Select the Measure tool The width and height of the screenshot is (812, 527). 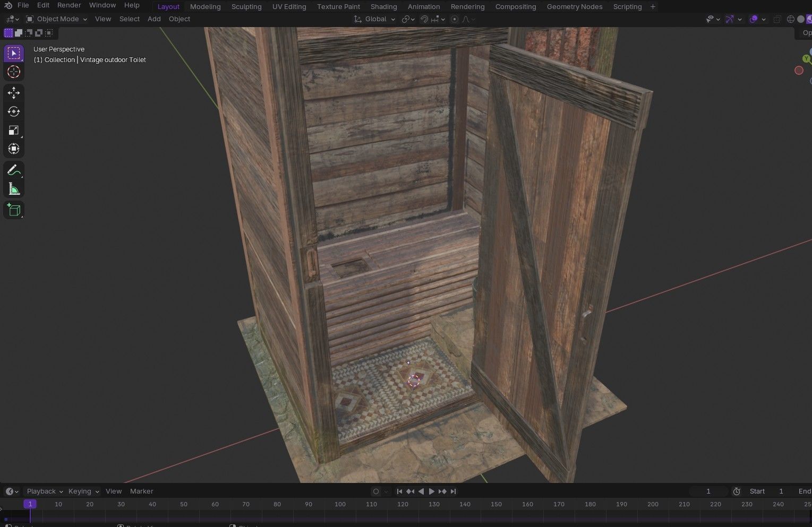click(x=14, y=189)
